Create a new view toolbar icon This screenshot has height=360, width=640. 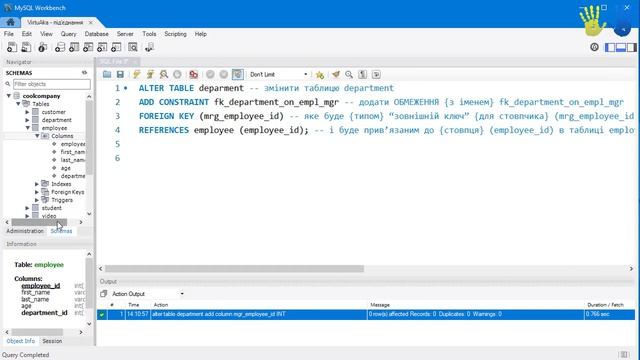(x=88, y=47)
